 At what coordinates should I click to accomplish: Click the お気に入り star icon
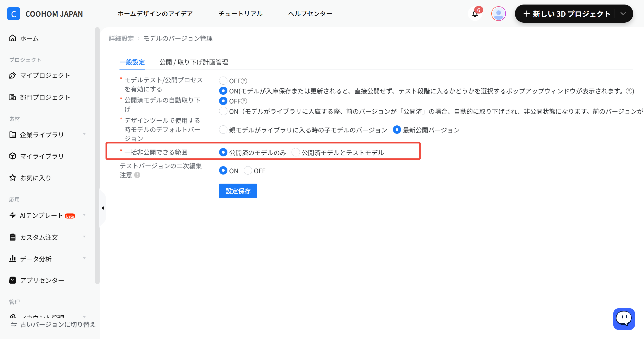point(13,178)
